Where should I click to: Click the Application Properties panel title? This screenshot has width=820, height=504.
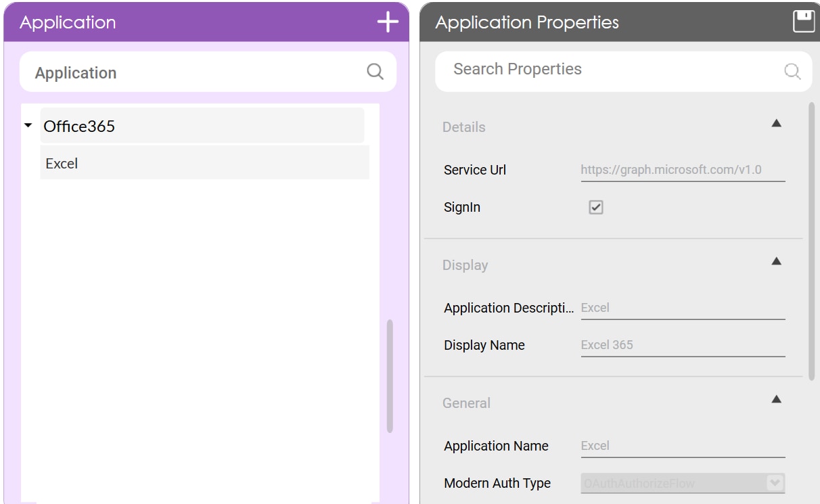527,22
